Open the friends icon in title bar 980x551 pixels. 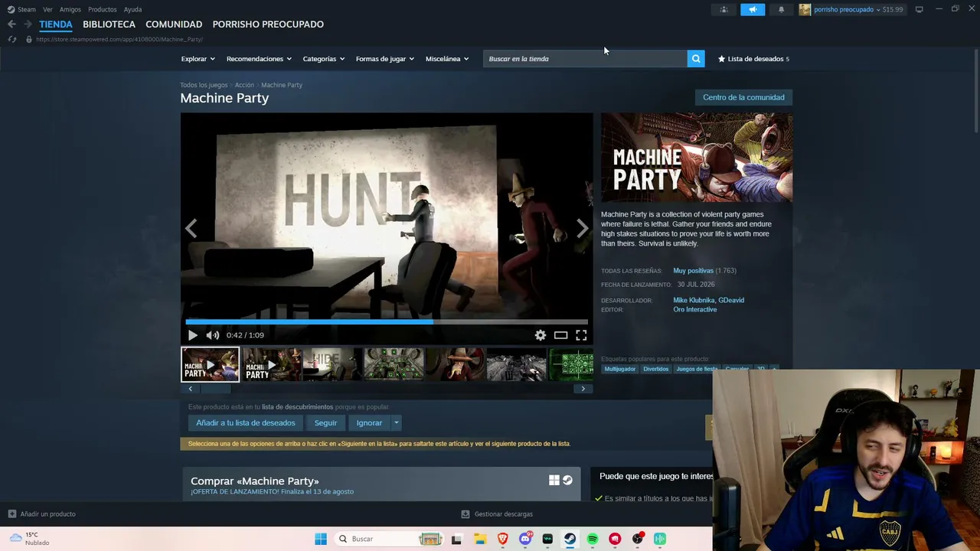tap(724, 9)
